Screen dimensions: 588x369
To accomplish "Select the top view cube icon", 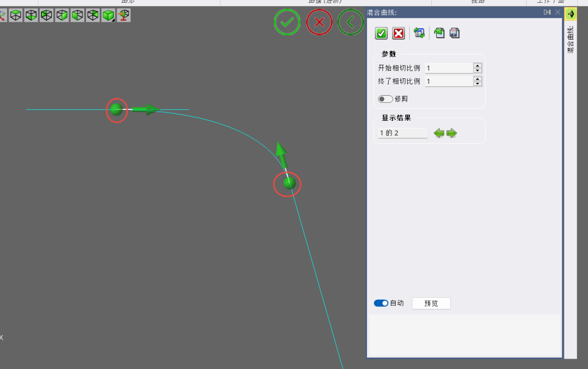I will 16,16.
